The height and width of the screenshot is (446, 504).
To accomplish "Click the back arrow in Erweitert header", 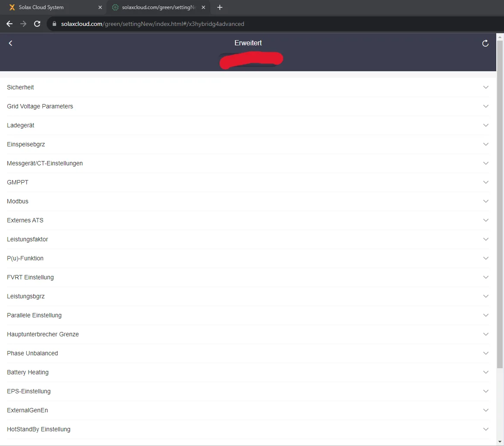I will (11, 43).
